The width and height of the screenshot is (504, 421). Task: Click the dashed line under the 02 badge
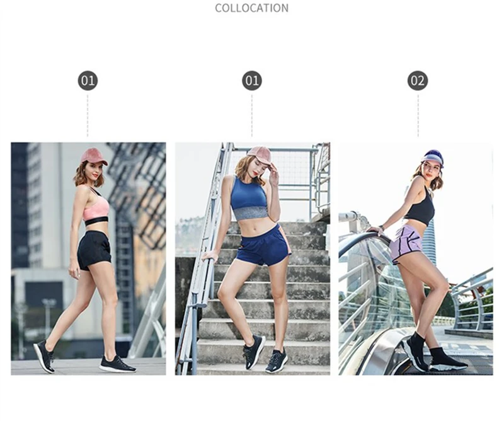pyautogui.click(x=418, y=115)
